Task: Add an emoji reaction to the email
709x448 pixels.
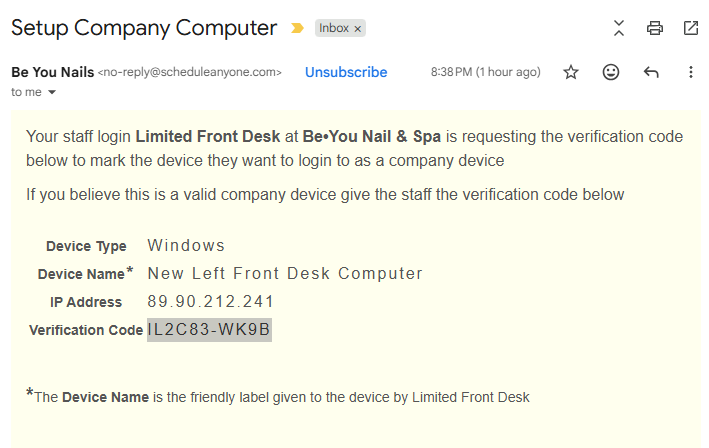Action: [x=611, y=72]
